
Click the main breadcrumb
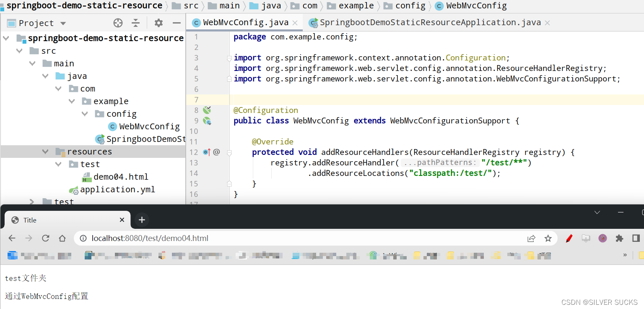point(224,6)
